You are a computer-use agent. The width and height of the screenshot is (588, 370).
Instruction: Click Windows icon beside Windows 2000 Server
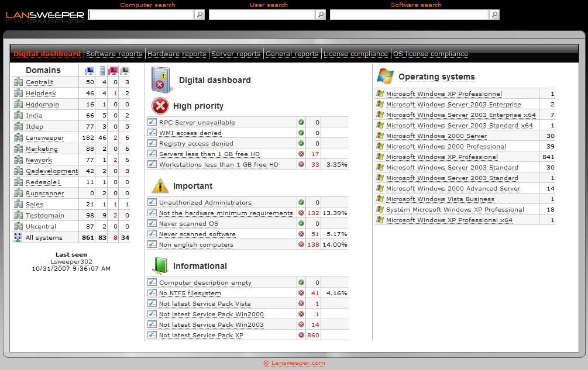click(380, 136)
